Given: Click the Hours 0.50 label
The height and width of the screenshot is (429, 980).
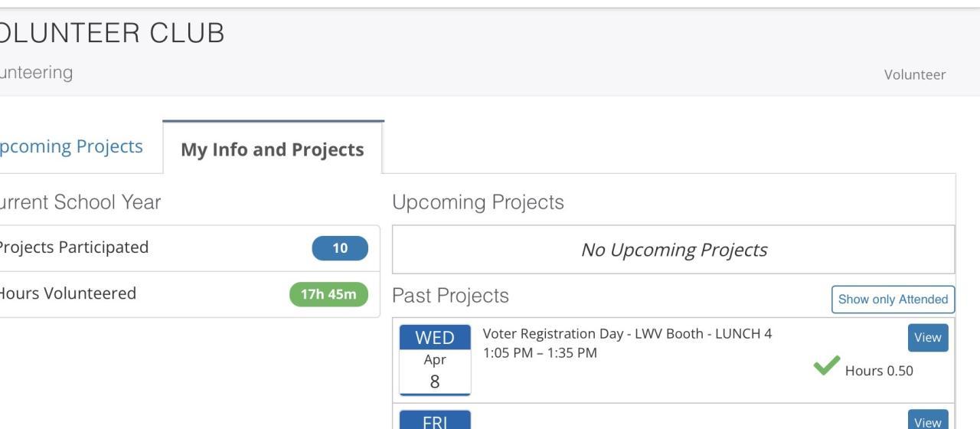Looking at the screenshot, I should pos(878,371).
